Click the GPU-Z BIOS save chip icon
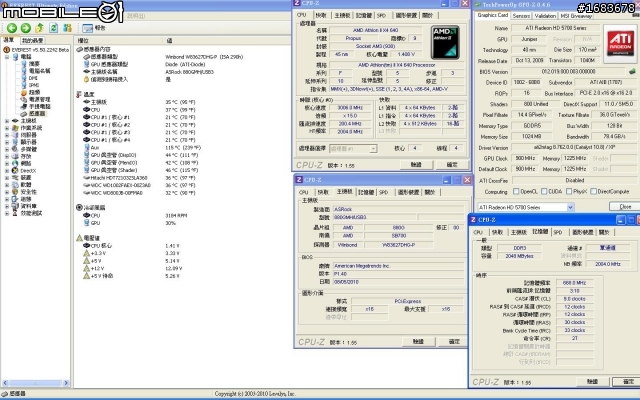The image size is (640, 400). click(x=632, y=71)
